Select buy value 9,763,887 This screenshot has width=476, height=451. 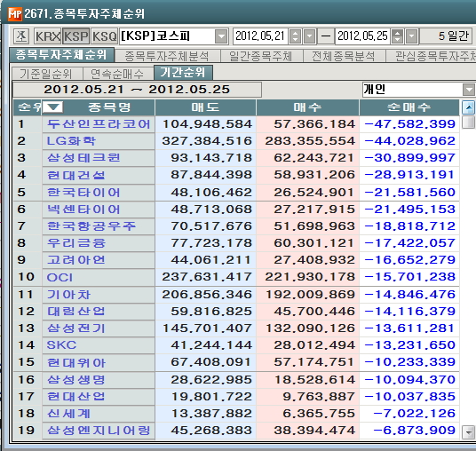point(307,397)
